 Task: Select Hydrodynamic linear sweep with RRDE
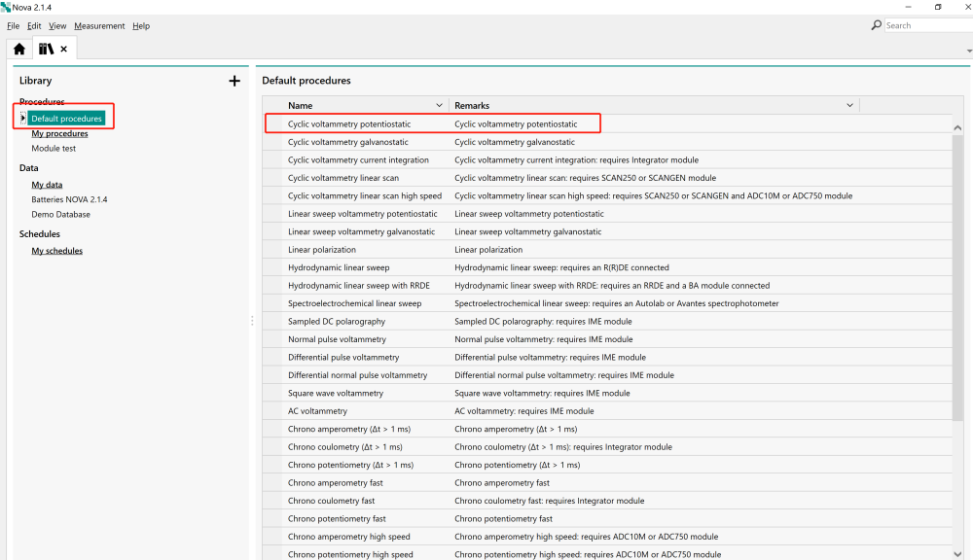coord(359,286)
